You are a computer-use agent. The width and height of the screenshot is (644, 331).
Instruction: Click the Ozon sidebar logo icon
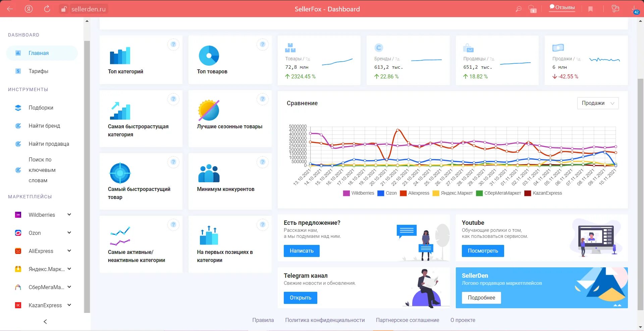coord(18,233)
